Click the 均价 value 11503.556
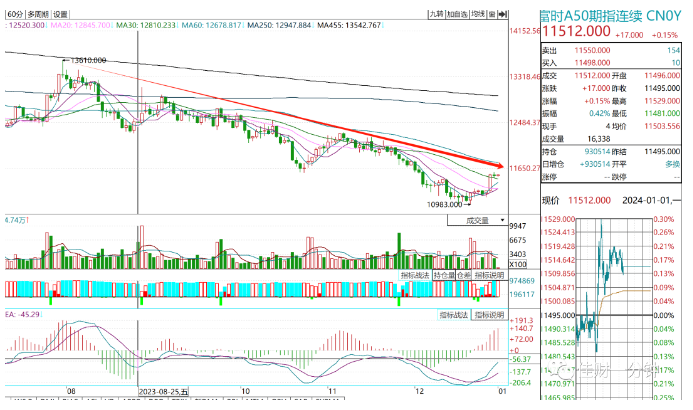Screen dimensions: 693x410 pos(662,126)
